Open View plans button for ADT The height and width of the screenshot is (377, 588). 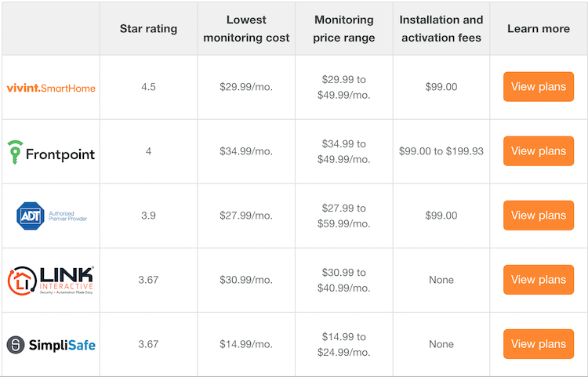(x=538, y=216)
